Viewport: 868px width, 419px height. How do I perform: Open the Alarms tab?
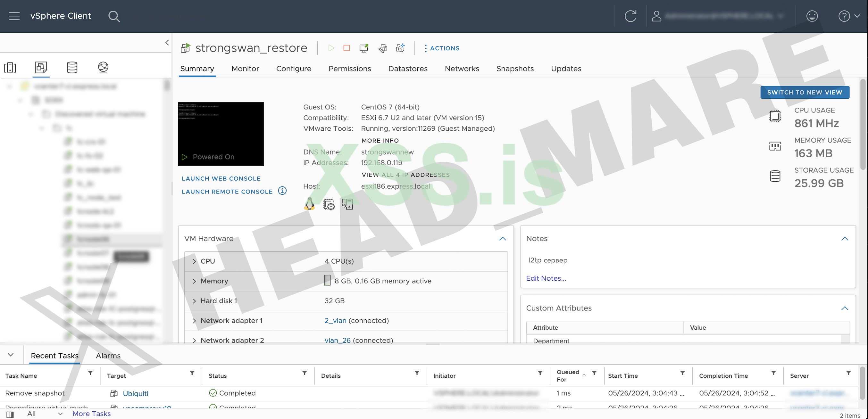point(108,356)
